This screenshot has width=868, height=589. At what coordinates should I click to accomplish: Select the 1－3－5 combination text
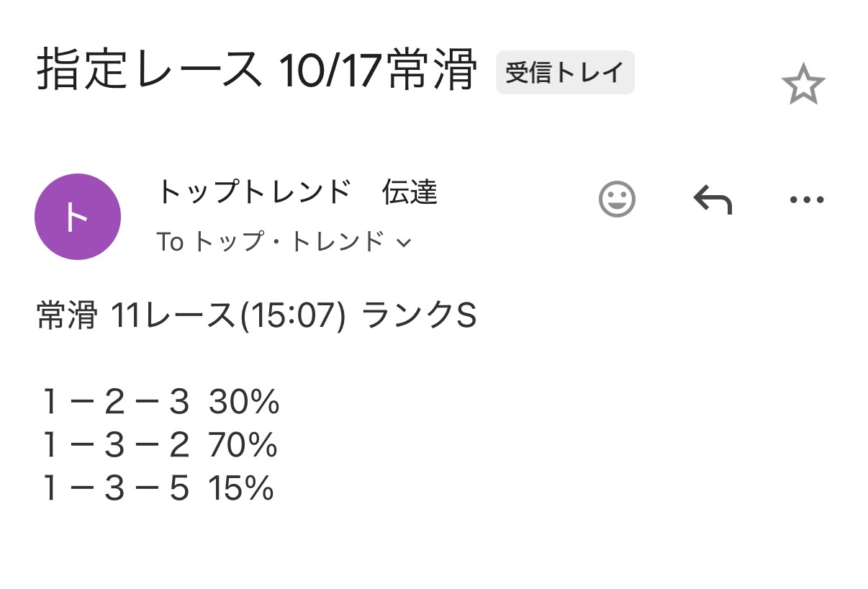115,490
